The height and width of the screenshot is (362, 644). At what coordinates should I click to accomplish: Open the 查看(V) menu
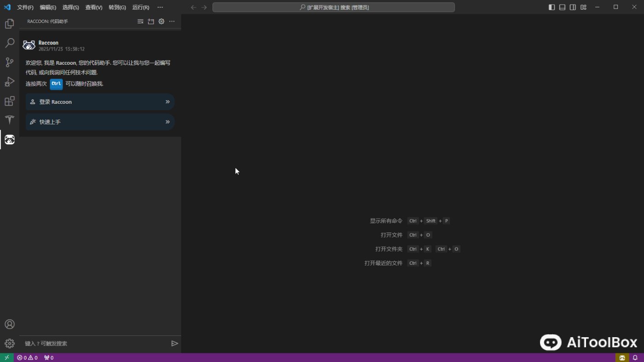pos(94,7)
